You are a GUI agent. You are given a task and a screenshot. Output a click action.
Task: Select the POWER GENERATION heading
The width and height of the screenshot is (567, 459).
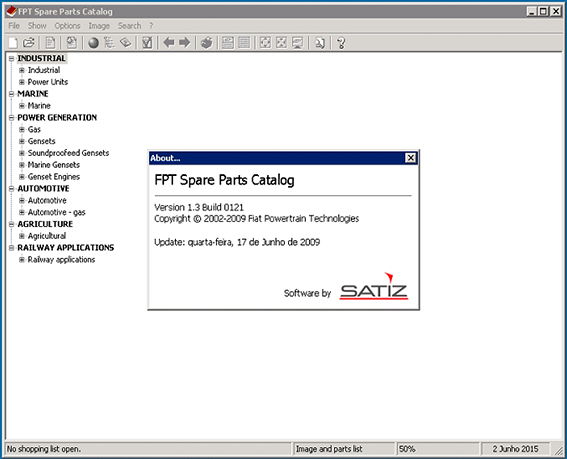click(x=57, y=118)
